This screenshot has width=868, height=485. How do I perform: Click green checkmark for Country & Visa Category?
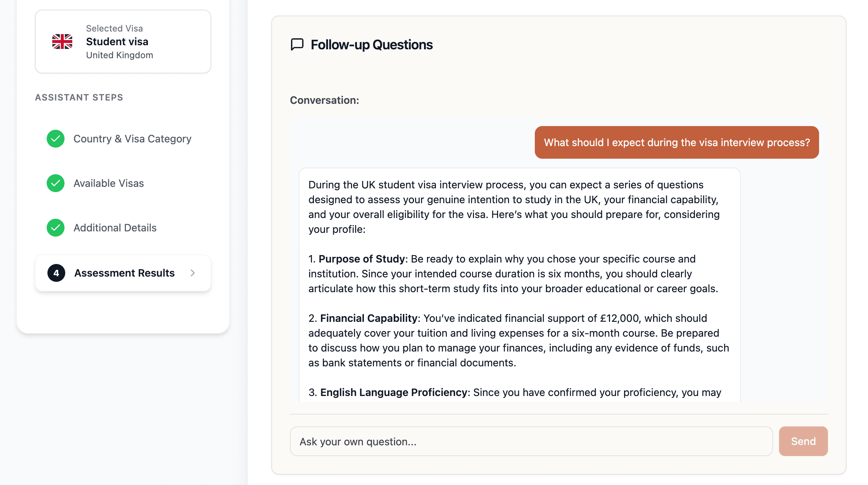56,139
